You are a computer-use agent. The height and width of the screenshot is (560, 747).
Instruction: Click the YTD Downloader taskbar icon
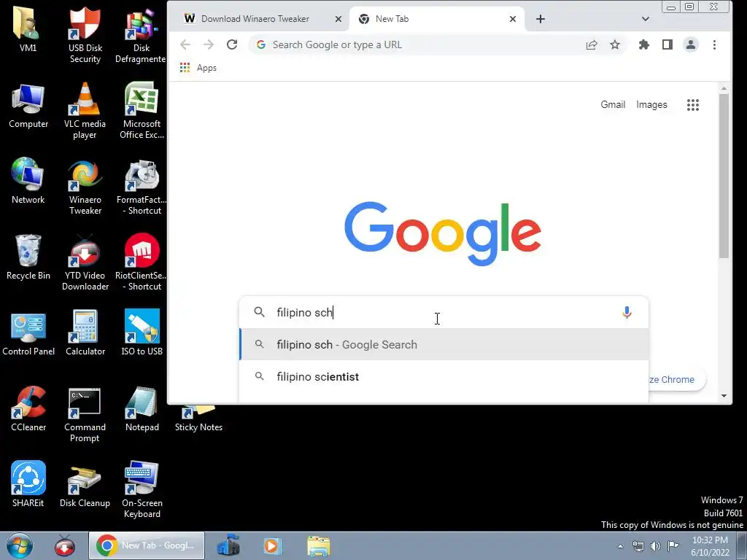pyautogui.click(x=65, y=546)
